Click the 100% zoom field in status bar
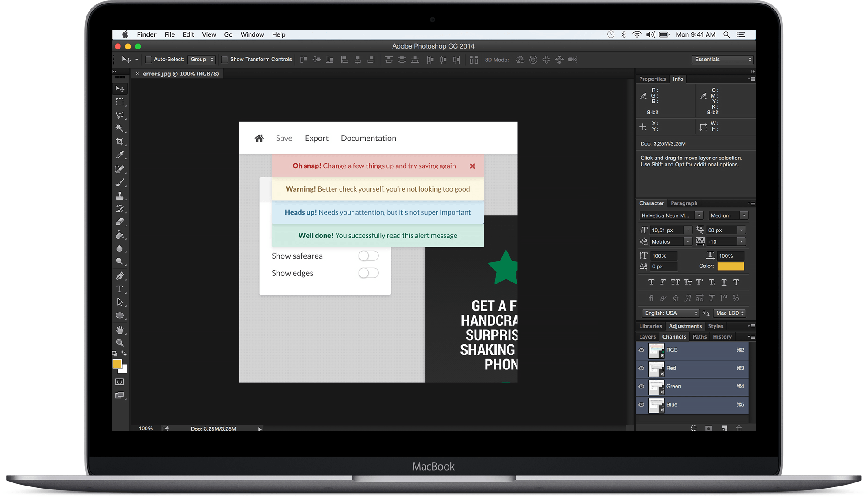Viewport: 868px width, 497px height. (146, 429)
